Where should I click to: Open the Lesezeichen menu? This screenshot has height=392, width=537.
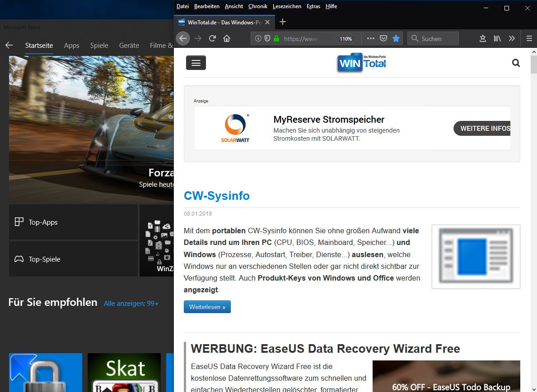[x=287, y=6]
